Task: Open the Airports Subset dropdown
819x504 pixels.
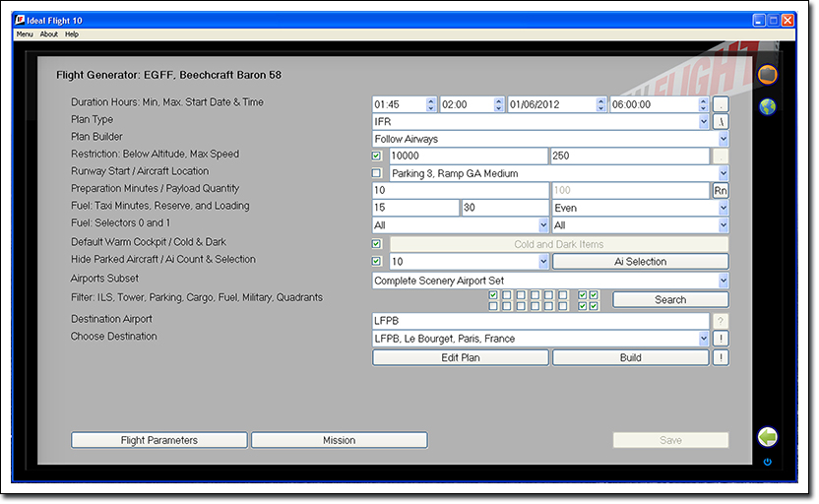Action: (723, 281)
